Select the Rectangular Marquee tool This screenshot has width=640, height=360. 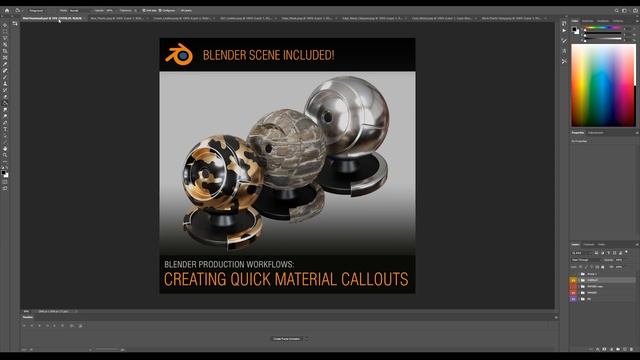coord(5,32)
